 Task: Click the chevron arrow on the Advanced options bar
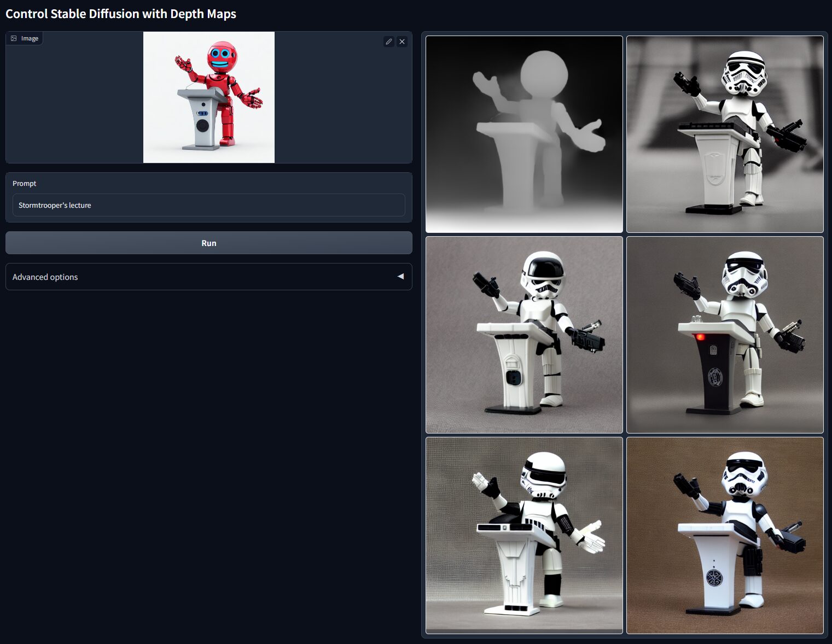click(x=400, y=277)
